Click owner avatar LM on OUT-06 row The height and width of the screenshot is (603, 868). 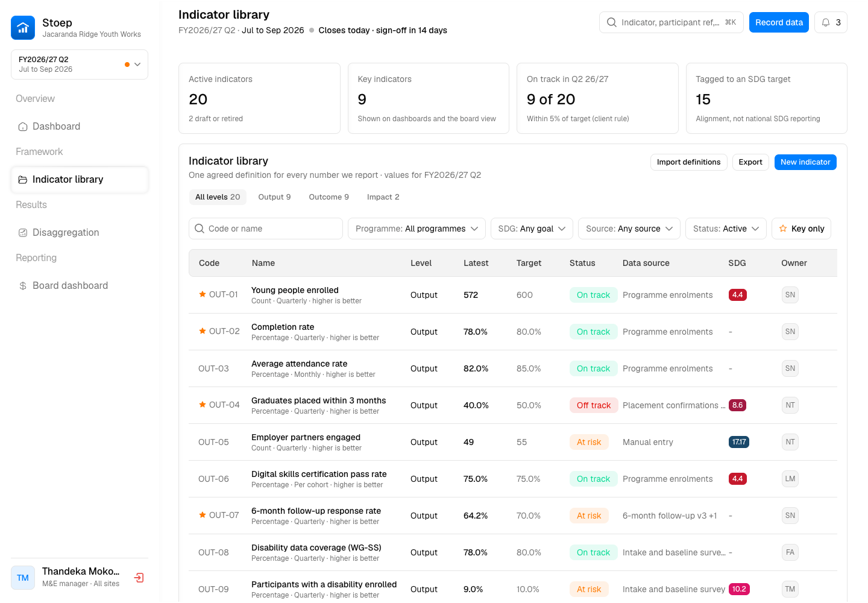pos(790,479)
